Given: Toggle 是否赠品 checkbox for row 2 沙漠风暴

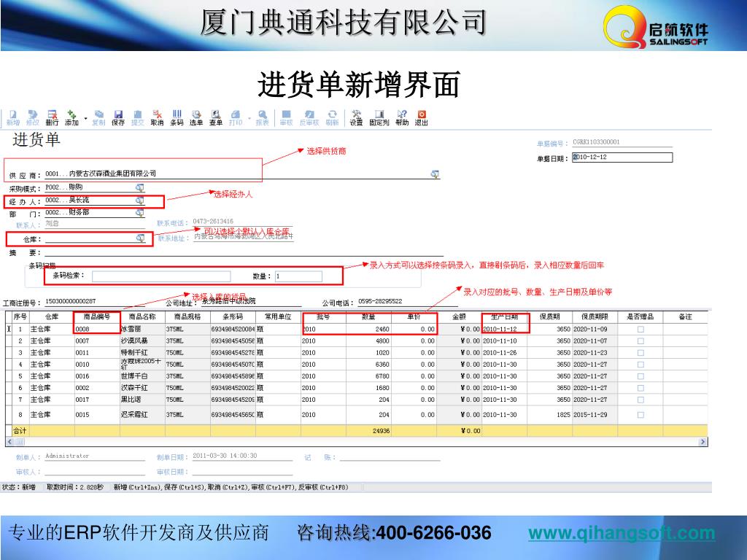Looking at the screenshot, I should pos(640,341).
